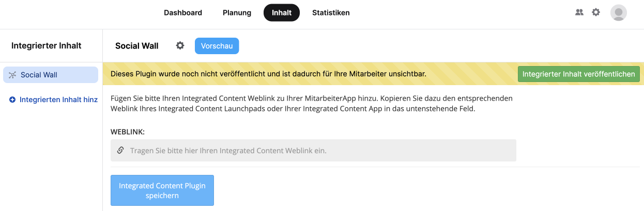Click the unpublished plugin warning text
The image size is (644, 211).
[268, 74]
